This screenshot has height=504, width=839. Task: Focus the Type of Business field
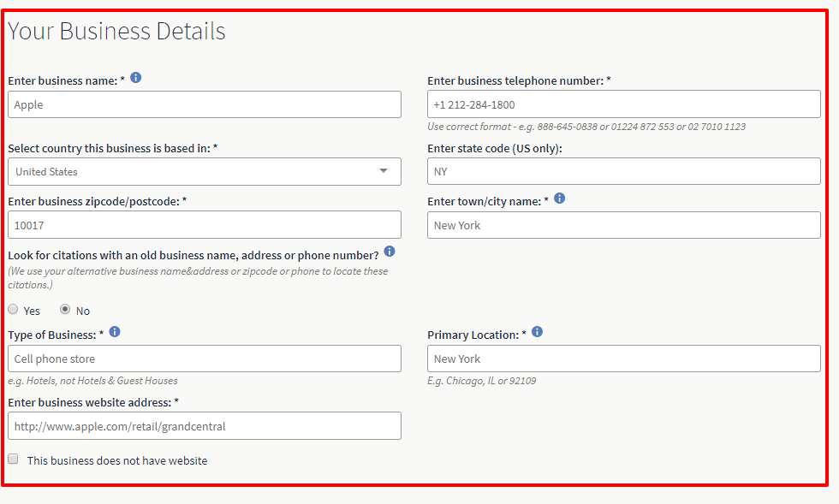click(x=205, y=359)
